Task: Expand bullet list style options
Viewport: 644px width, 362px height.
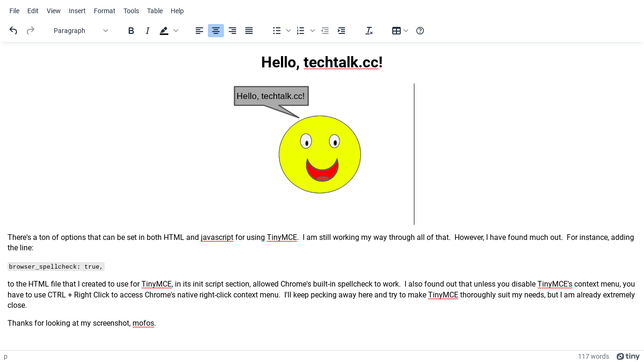Action: pyautogui.click(x=289, y=31)
